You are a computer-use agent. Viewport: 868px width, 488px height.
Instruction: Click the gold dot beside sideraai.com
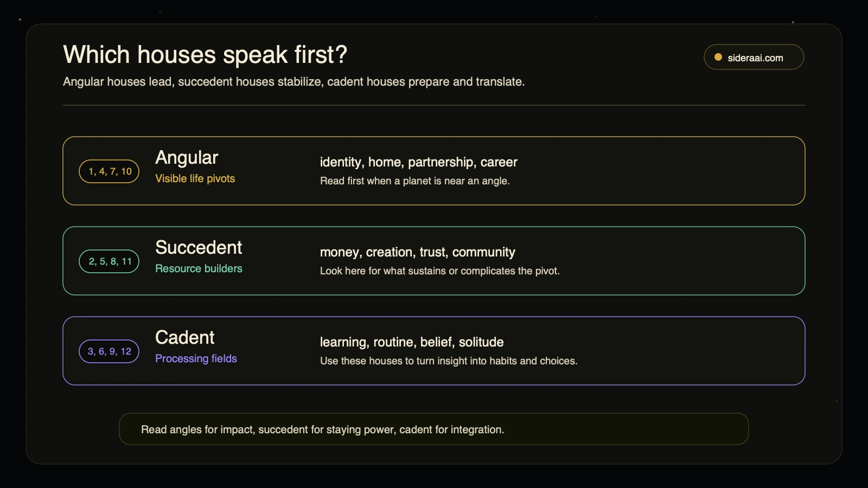click(x=718, y=57)
